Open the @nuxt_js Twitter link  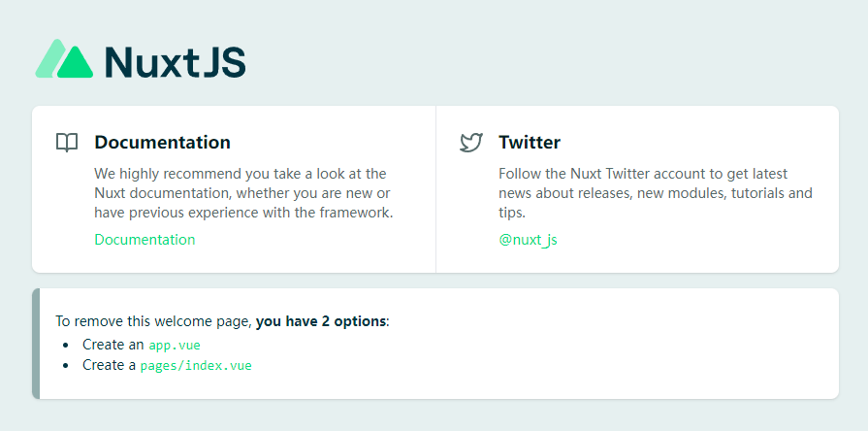[528, 240]
